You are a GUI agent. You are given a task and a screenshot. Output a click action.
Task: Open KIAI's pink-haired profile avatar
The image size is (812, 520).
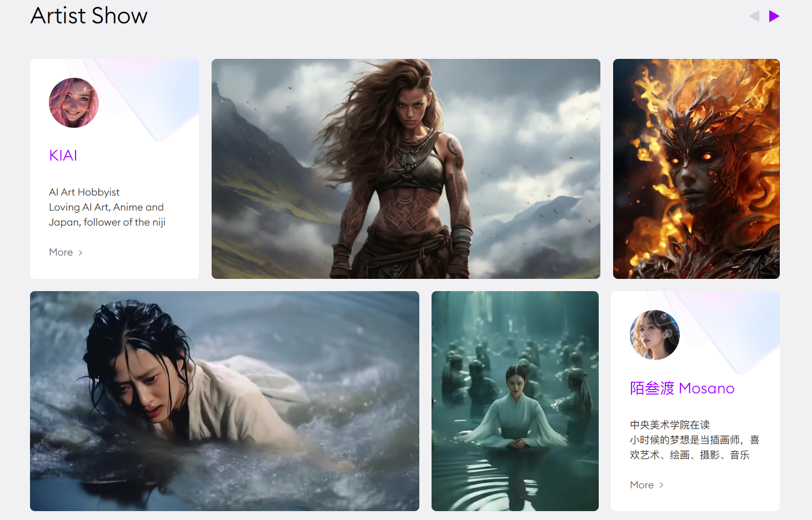pos(74,103)
